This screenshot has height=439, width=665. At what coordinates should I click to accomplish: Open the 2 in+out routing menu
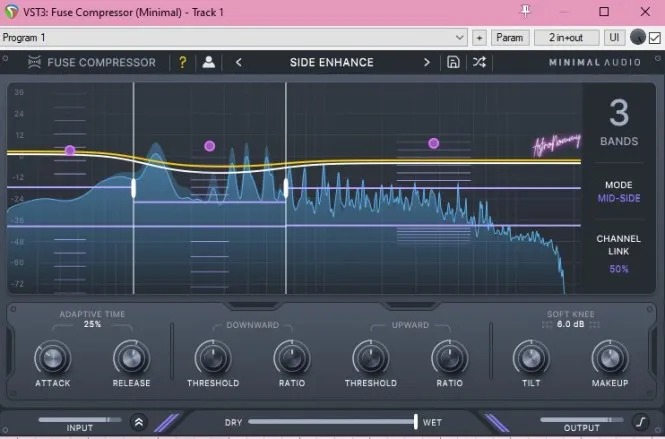566,38
